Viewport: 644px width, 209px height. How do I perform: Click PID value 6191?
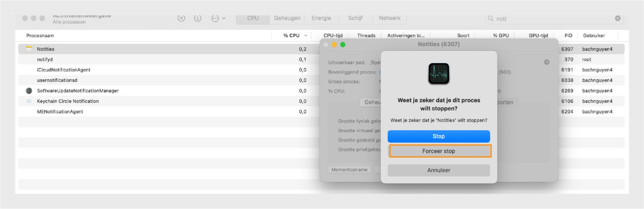point(567,70)
